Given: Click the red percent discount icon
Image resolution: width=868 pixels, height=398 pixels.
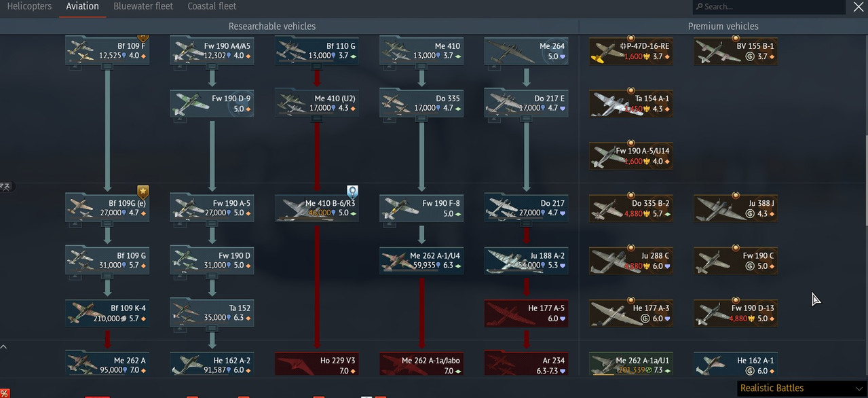Looking at the screenshot, I should click(x=4, y=393).
